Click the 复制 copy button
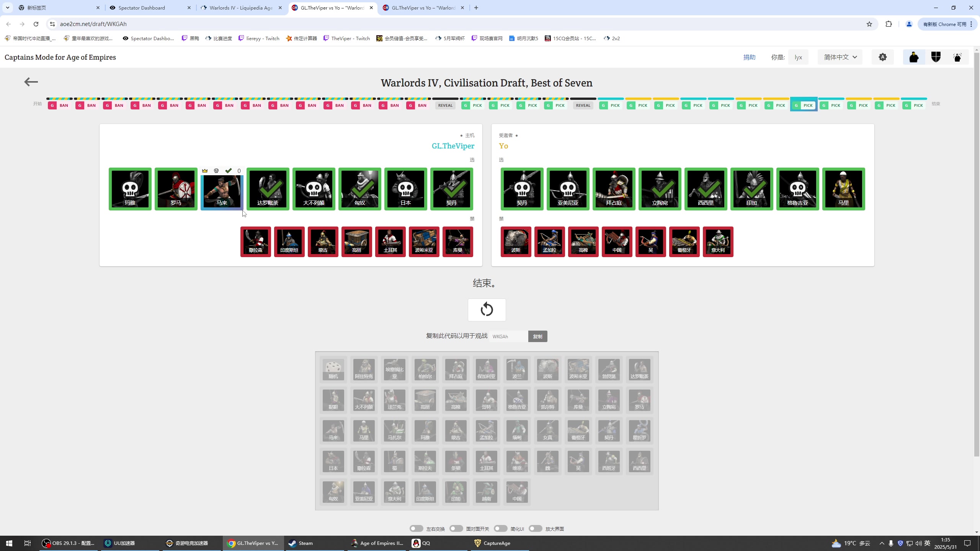This screenshot has height=551, width=980. 537,336
